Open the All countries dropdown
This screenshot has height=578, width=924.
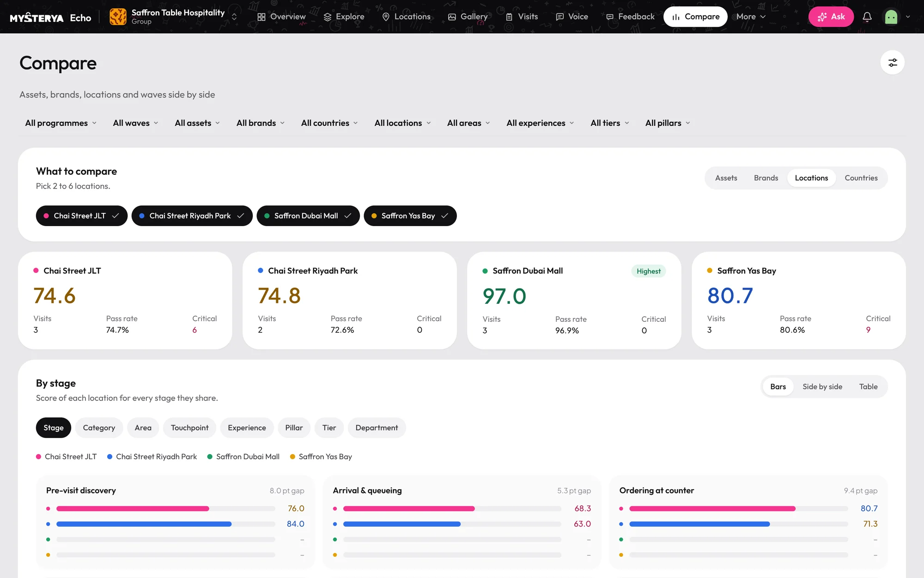(x=329, y=123)
